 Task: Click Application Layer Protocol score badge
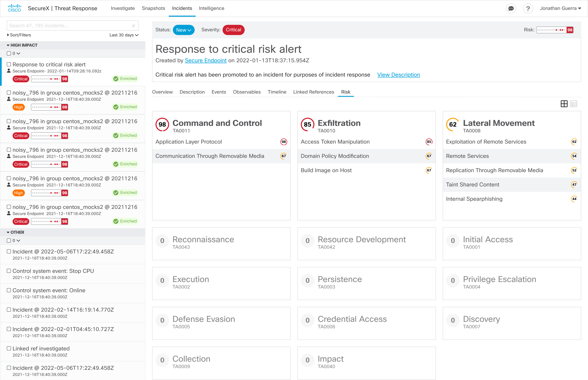[284, 142]
